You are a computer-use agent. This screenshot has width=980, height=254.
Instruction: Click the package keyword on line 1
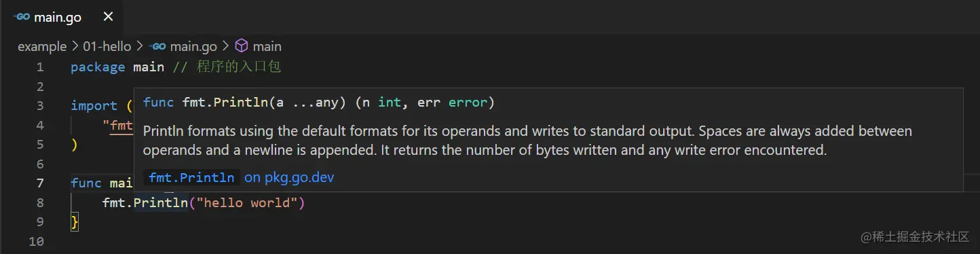[98, 67]
